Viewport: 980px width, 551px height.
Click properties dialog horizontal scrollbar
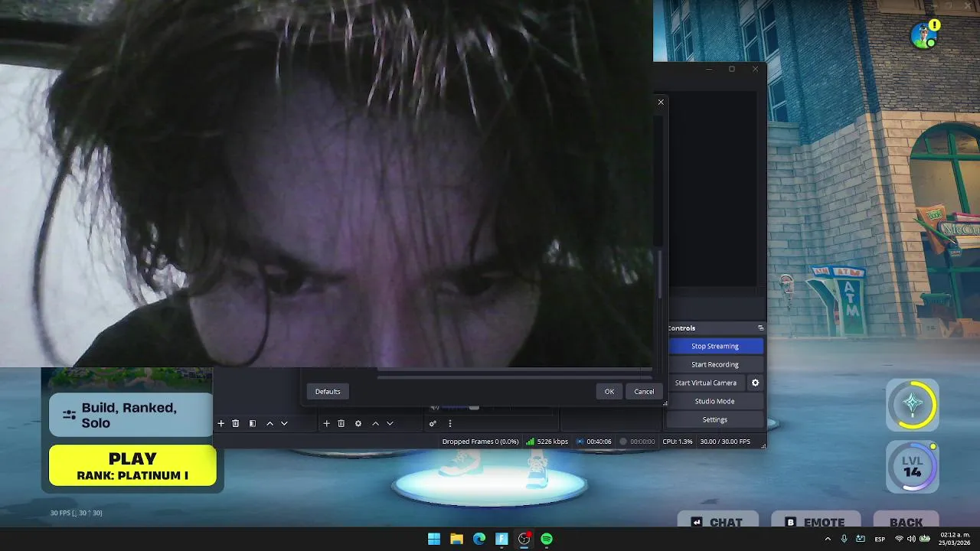pyautogui.click(x=514, y=376)
